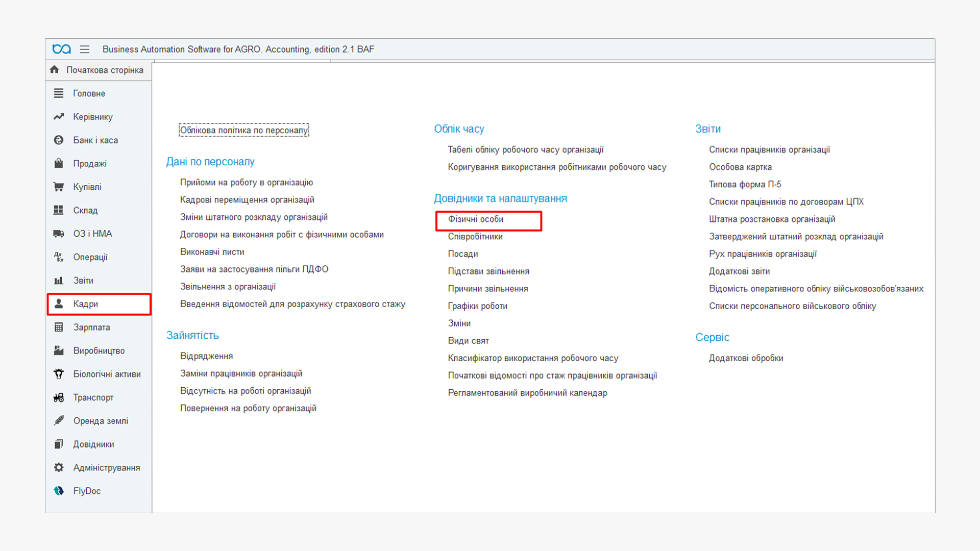This screenshot has height=551, width=980.
Task: Open Облікова політика по персоналу
Action: (243, 130)
